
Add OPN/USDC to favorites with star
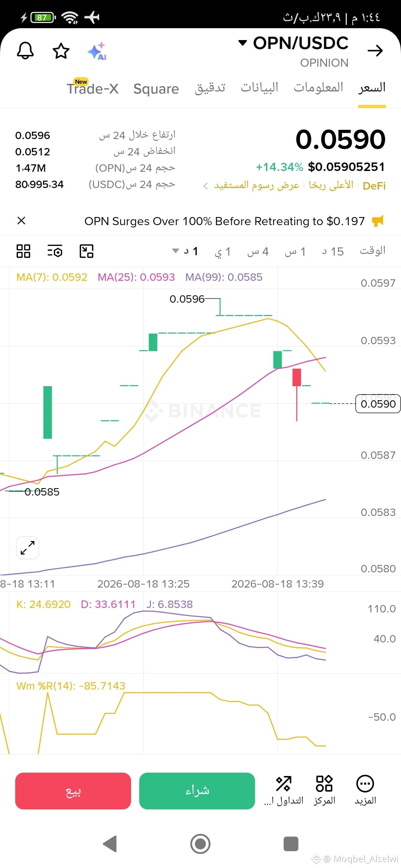click(61, 51)
